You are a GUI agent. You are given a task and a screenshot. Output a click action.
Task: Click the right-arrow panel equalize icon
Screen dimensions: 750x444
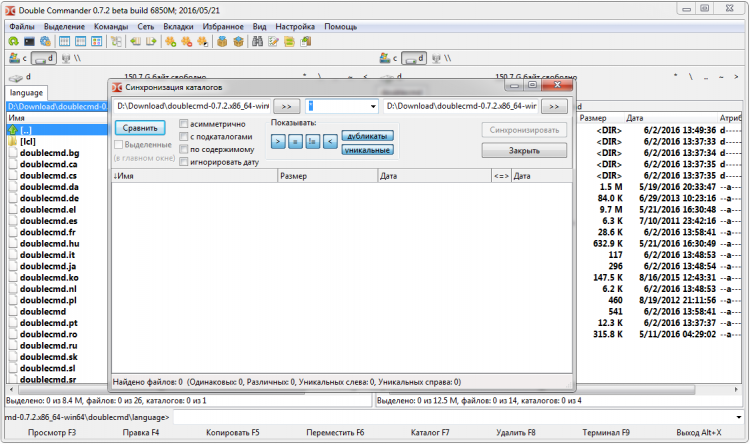pyautogui.click(x=151, y=42)
